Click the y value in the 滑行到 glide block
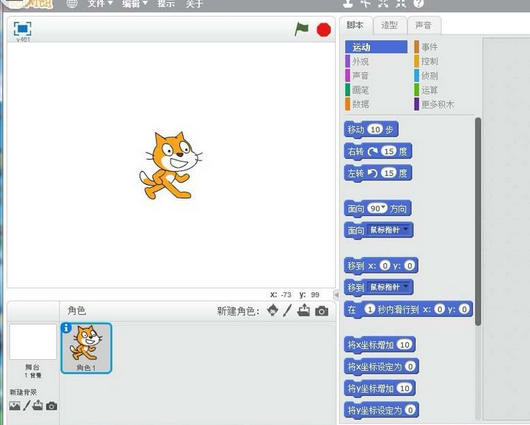Image resolution: width=530 pixels, height=425 pixels. [x=464, y=309]
